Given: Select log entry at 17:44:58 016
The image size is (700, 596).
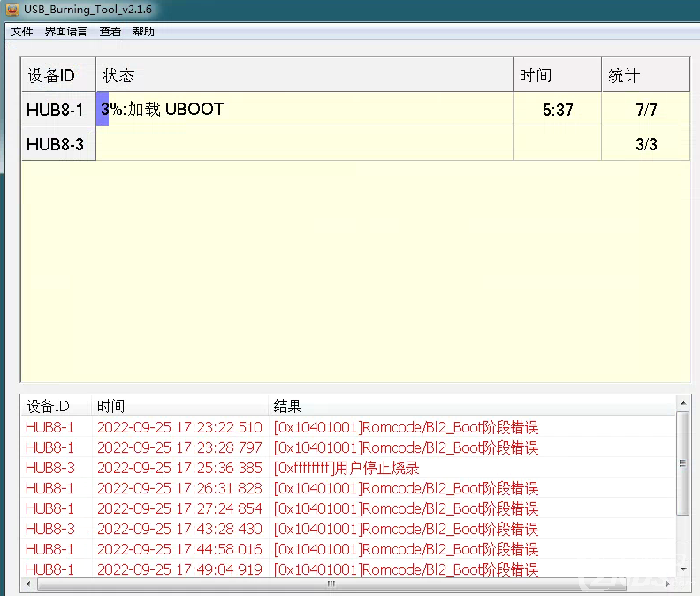Looking at the screenshot, I should coord(348,549).
